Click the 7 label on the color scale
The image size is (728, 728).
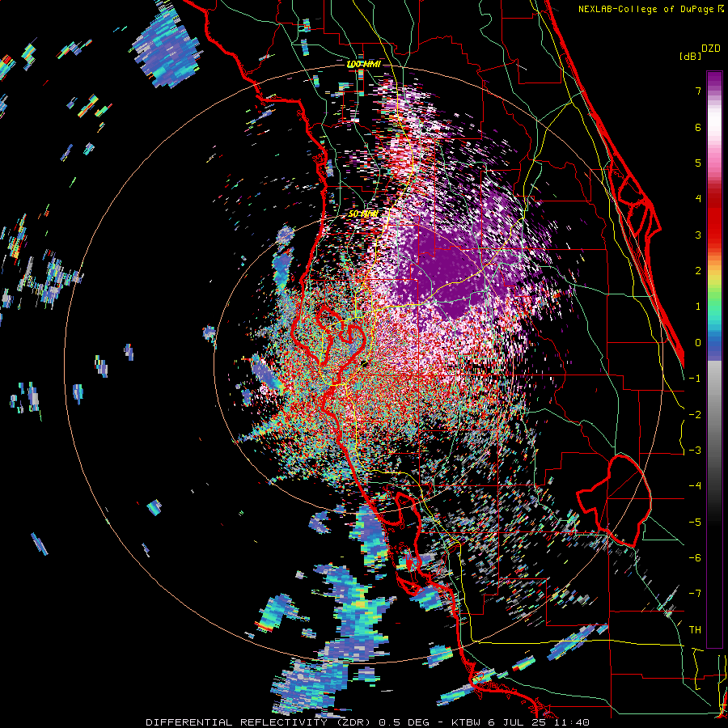pyautogui.click(x=698, y=91)
